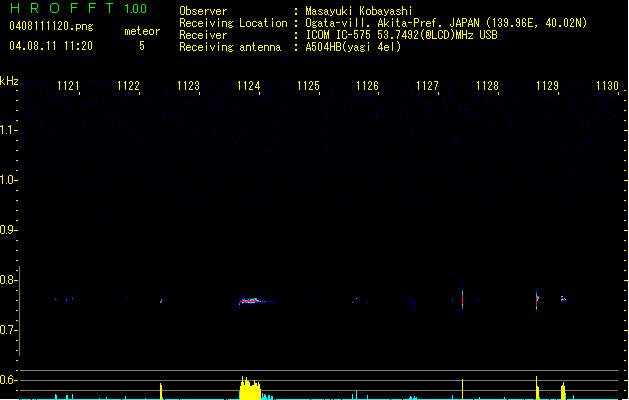
Task: Click the 1125 time axis marker
Action: point(308,86)
